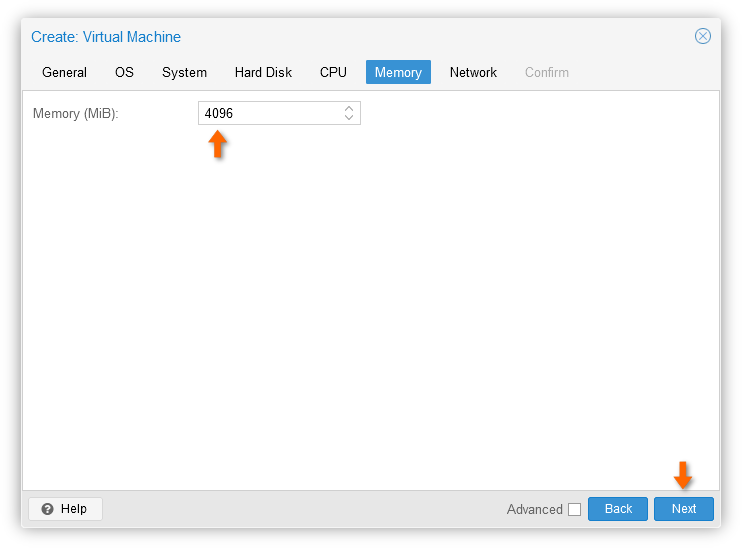Proceed with the Next button
742x548 pixels.
coord(684,509)
